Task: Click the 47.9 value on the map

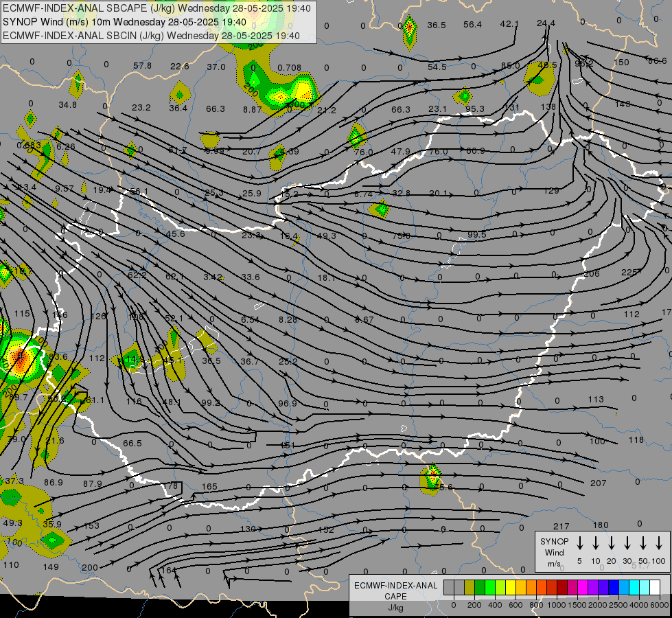Action: [401, 151]
